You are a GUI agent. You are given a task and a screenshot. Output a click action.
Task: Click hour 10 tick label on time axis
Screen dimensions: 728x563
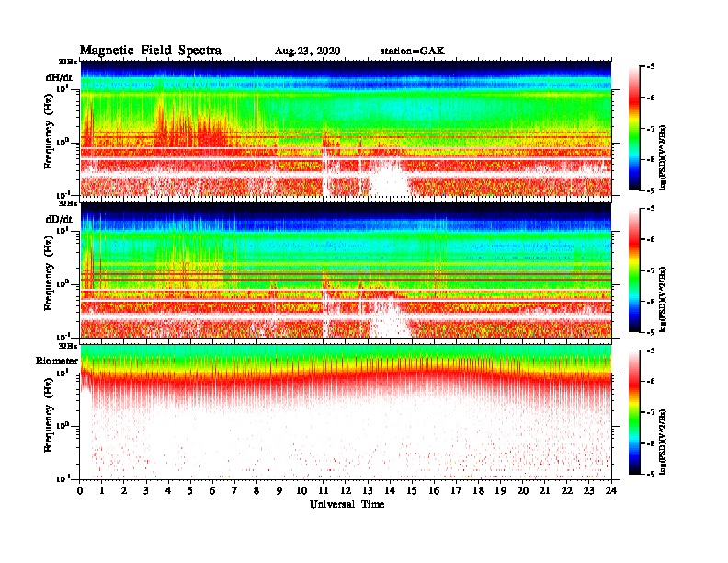click(301, 490)
